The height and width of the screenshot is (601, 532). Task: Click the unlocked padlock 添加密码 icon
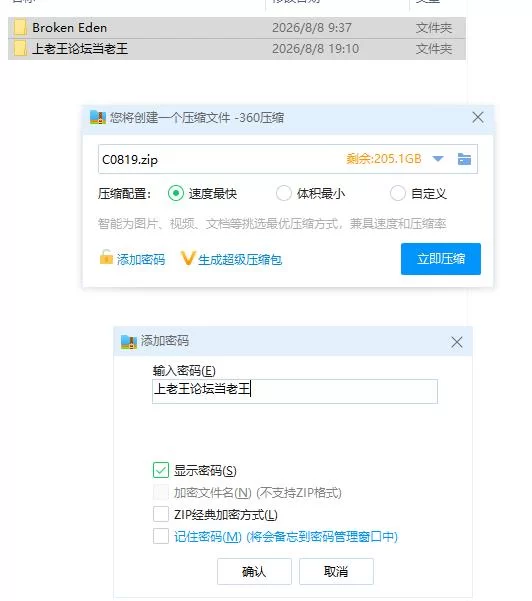(106, 257)
